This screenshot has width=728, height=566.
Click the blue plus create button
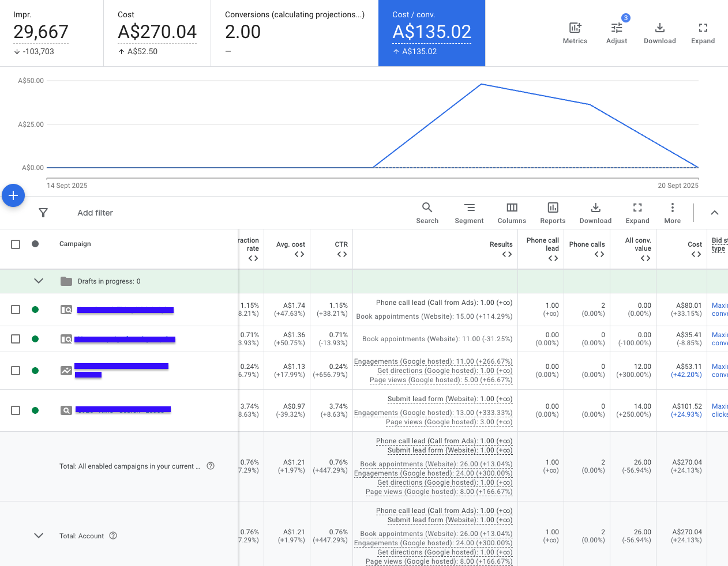[x=13, y=195]
